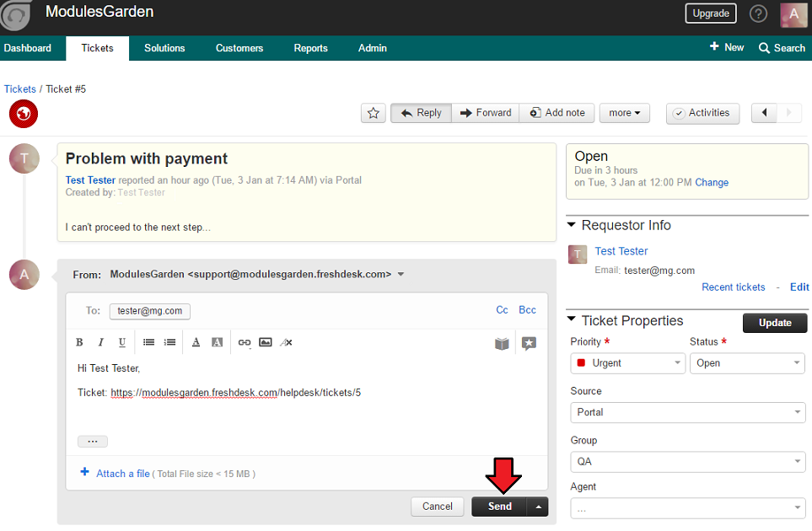Click the agent avatar beside the reply box

click(x=24, y=274)
